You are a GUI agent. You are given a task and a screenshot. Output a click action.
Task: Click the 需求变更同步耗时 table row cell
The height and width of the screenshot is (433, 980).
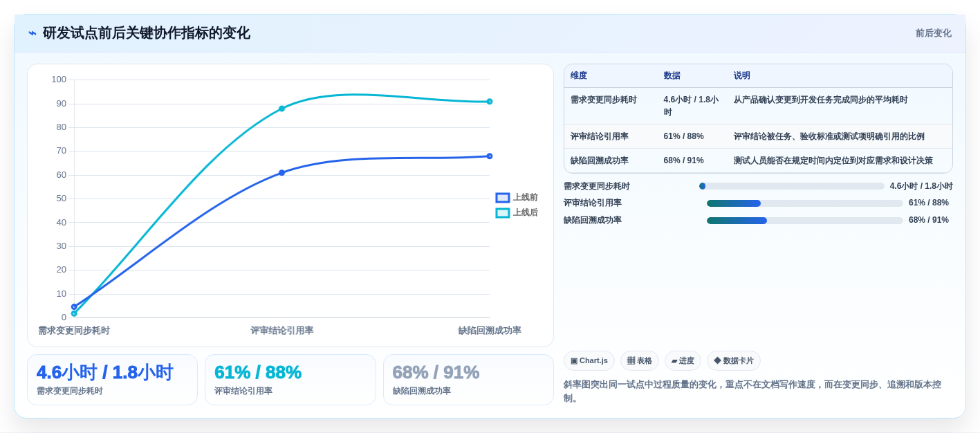click(611, 106)
